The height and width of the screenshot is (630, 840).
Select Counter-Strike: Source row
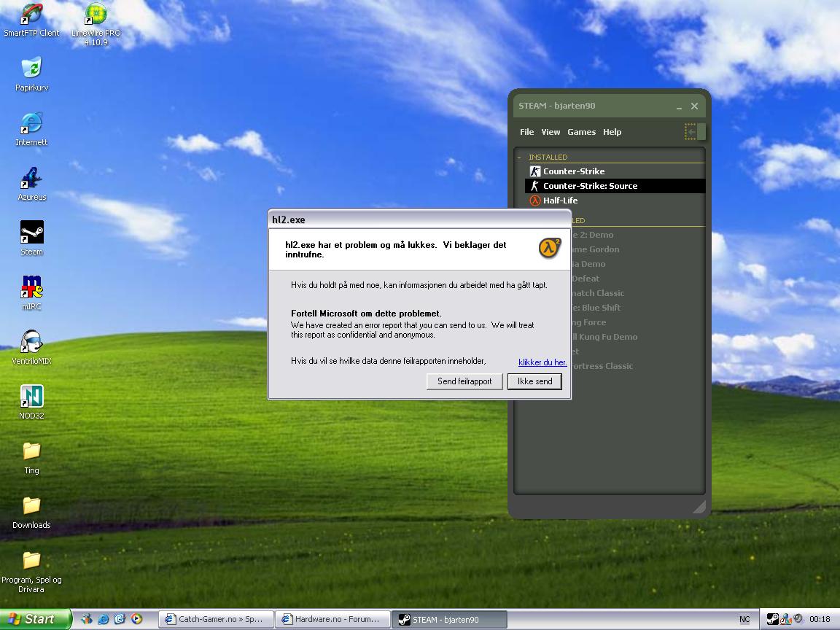click(x=615, y=186)
